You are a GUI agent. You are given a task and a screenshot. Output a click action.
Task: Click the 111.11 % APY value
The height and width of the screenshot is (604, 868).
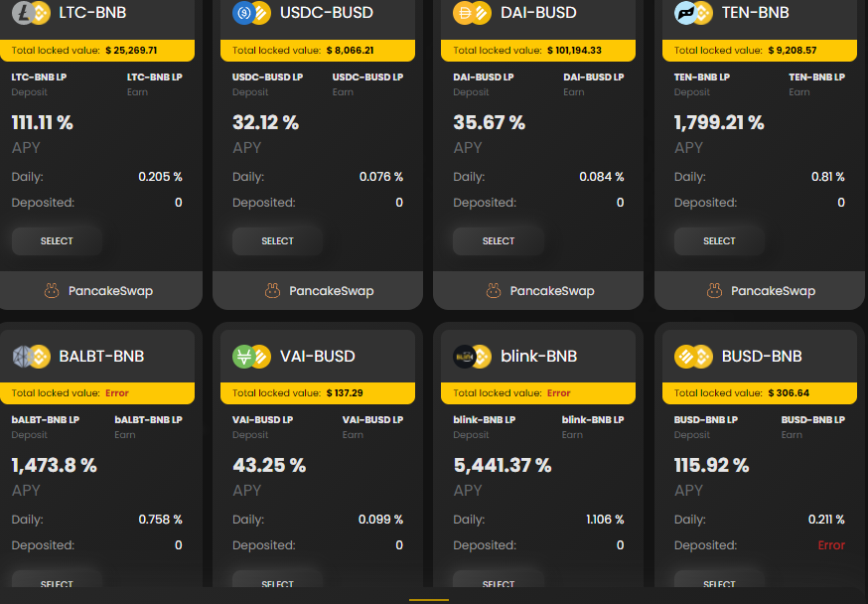(x=42, y=122)
